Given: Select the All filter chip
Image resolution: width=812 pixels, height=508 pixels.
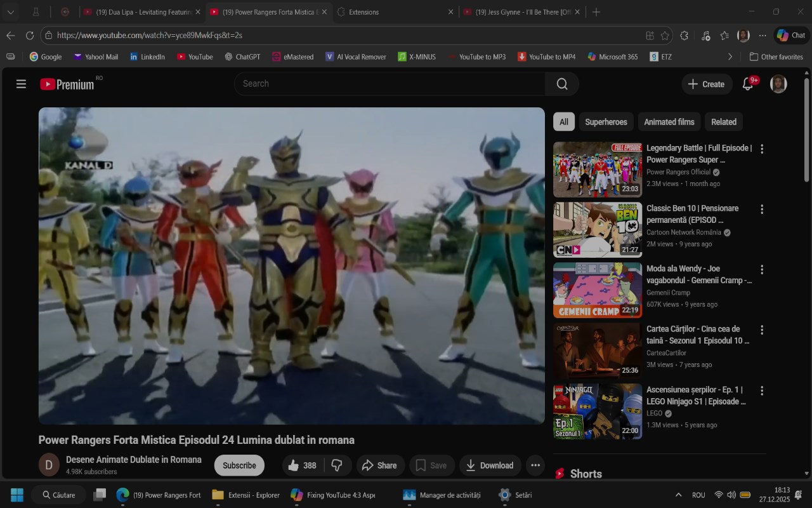Looking at the screenshot, I should (564, 122).
